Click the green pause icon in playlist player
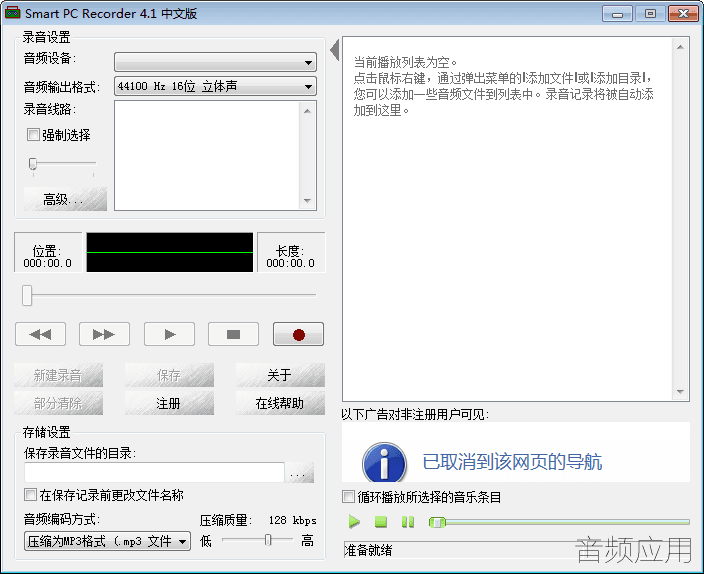 [408, 521]
